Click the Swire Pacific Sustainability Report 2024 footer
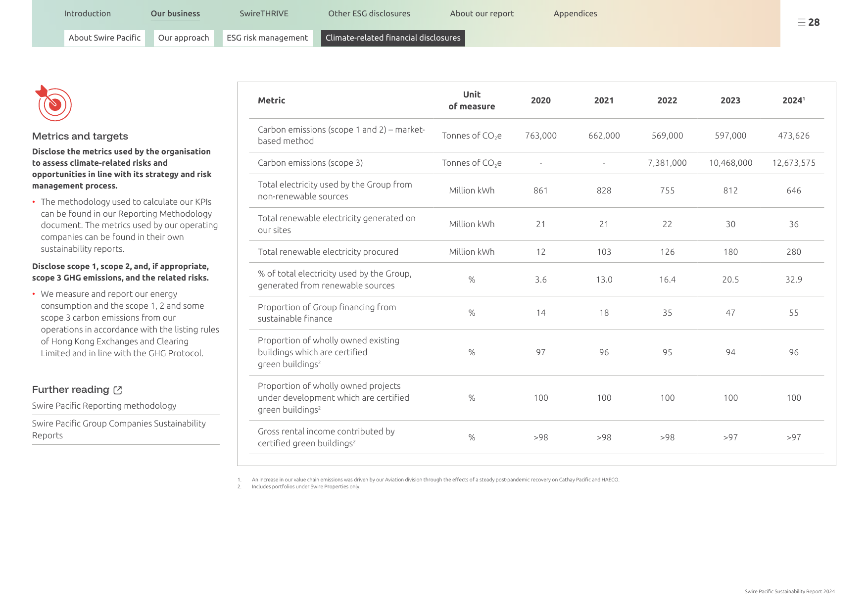Viewport: 868px width, 614px height. tap(789, 591)
